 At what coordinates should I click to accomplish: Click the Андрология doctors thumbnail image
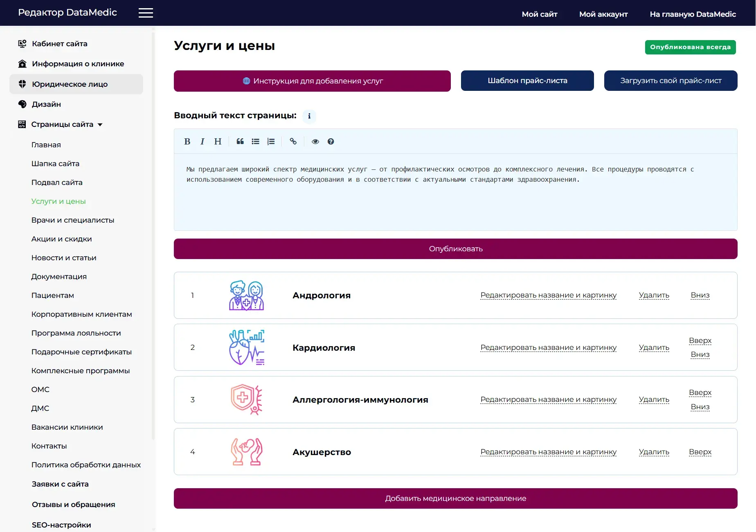point(246,295)
